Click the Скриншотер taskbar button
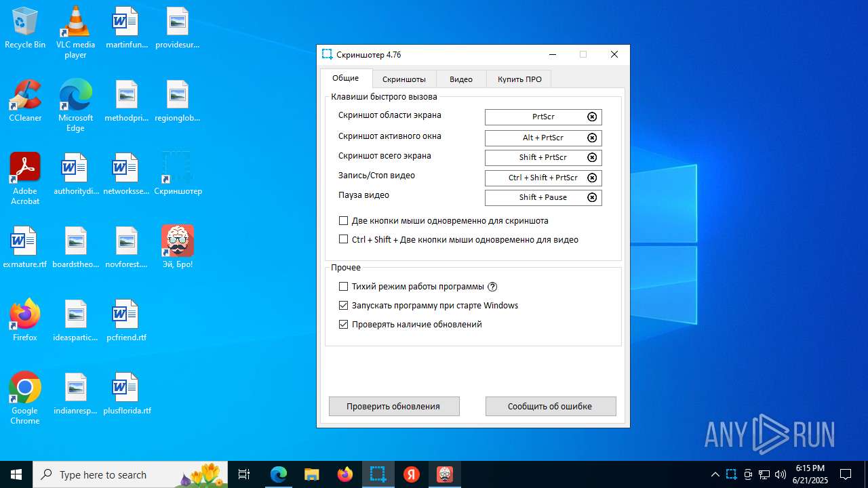Image resolution: width=868 pixels, height=488 pixels. pos(378,474)
